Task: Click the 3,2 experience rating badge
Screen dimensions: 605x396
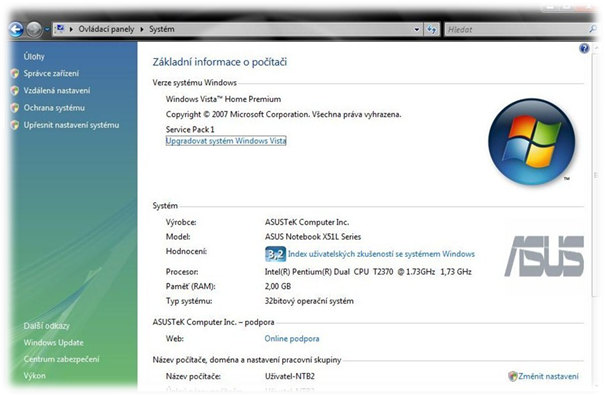Action: tap(275, 254)
